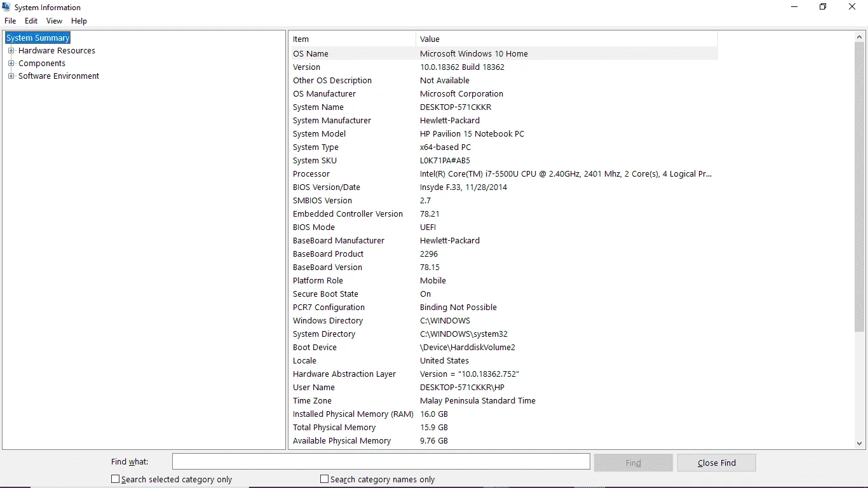
Task: Select the BaseBoard Manufacturer row
Action: [x=505, y=241]
